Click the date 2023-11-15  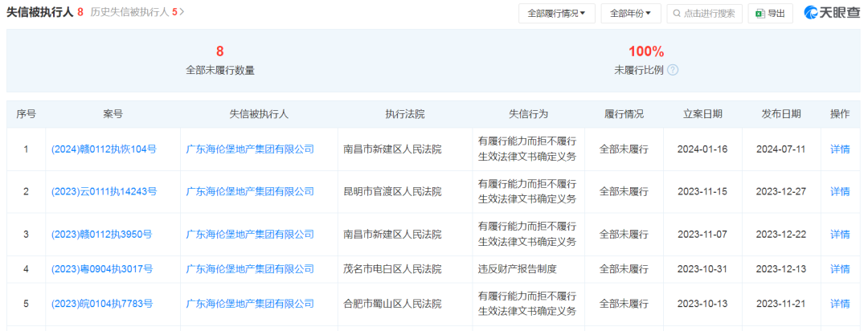pyautogui.click(x=702, y=191)
